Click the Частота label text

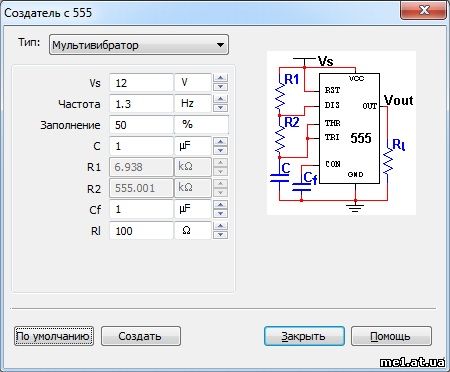pyautogui.click(x=79, y=104)
